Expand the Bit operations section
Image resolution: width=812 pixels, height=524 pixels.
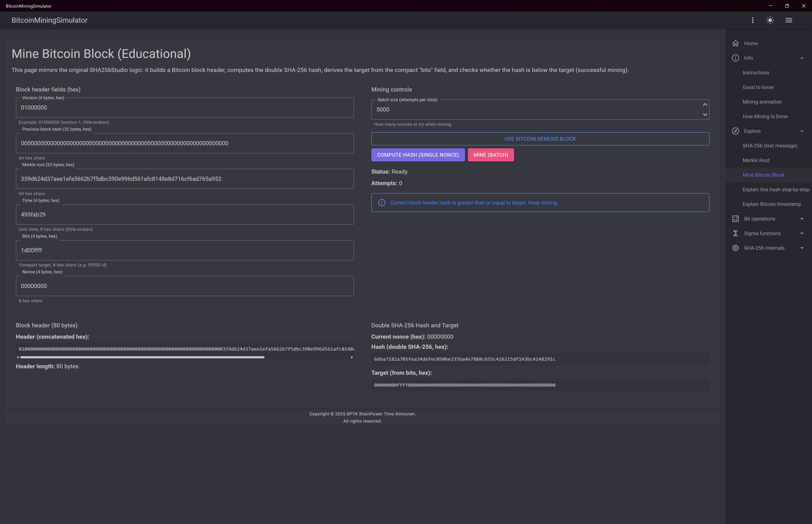tap(802, 219)
